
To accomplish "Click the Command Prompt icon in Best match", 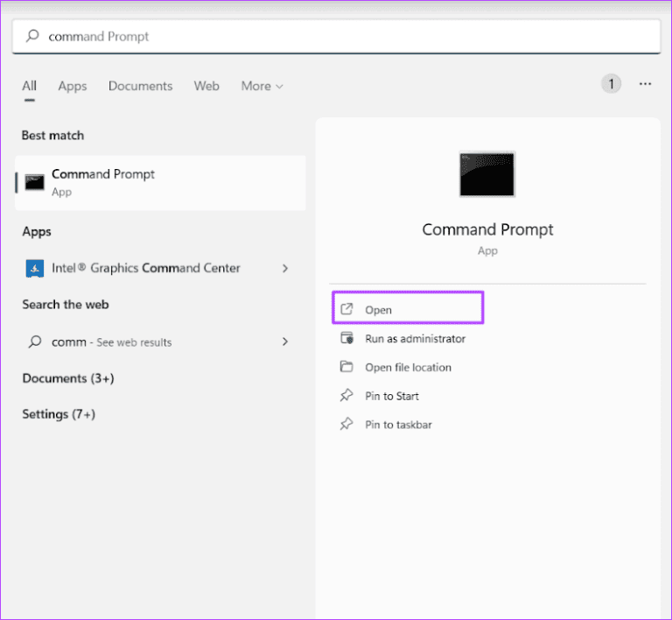I will [35, 182].
